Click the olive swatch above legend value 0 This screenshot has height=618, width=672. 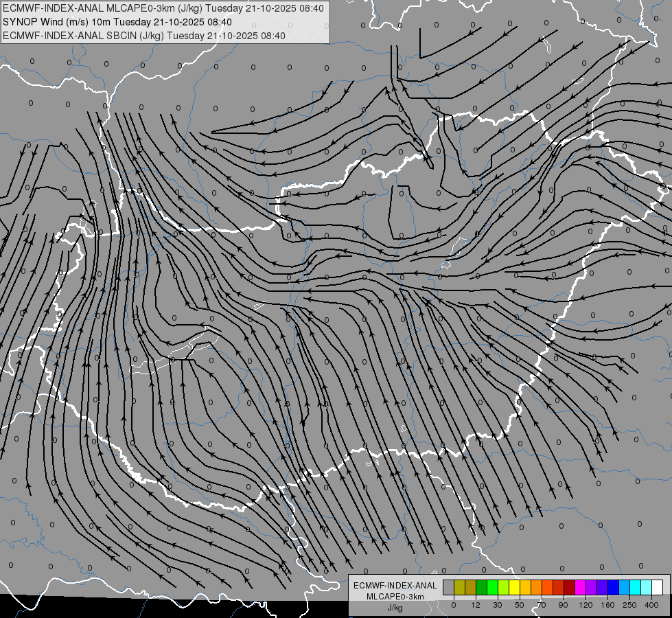tap(459, 587)
